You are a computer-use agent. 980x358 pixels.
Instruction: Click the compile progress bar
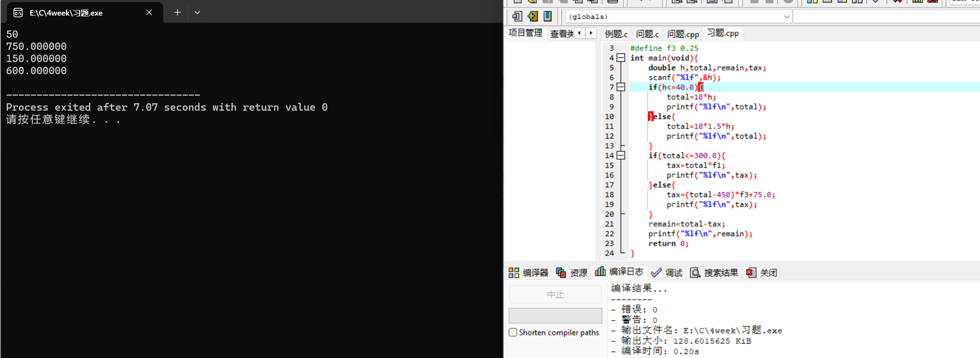point(555,315)
